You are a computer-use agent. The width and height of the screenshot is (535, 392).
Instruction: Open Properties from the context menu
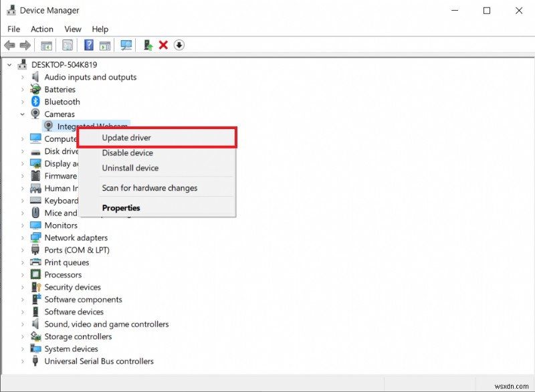click(x=121, y=207)
